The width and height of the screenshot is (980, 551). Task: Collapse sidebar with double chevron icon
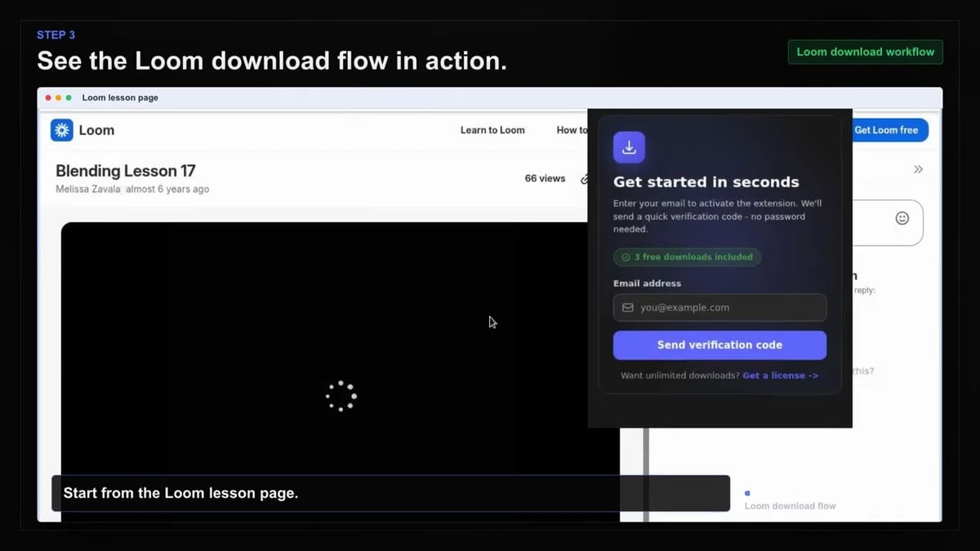point(918,169)
